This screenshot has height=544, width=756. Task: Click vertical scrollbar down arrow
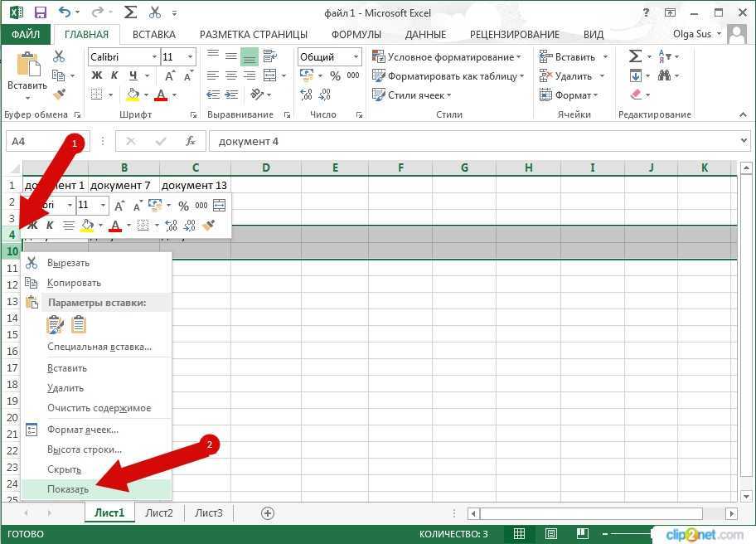746,496
